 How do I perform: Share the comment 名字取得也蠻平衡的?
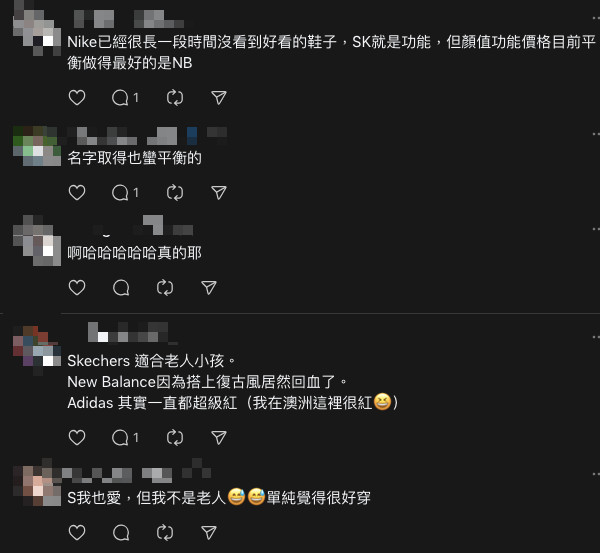click(x=219, y=192)
